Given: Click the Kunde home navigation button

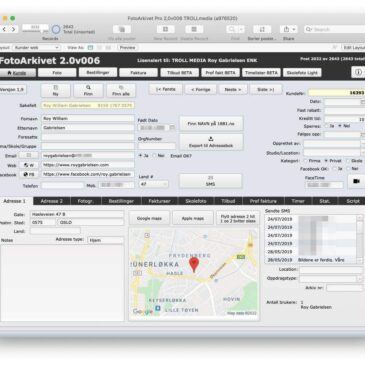Looking at the screenshot, I should click(x=17, y=73).
